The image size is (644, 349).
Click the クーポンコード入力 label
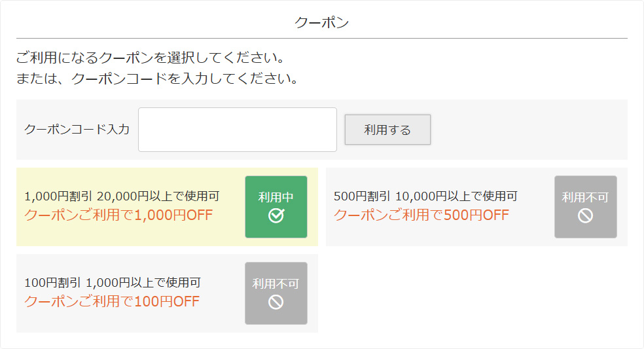tap(77, 130)
